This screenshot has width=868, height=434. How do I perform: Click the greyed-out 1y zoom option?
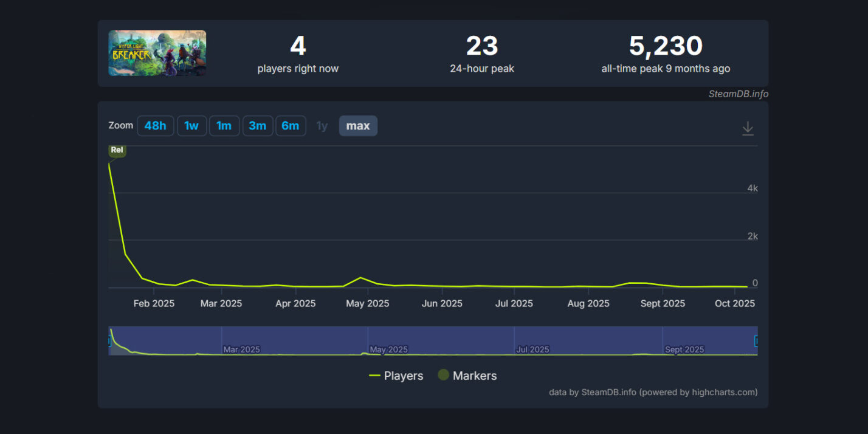click(x=322, y=126)
